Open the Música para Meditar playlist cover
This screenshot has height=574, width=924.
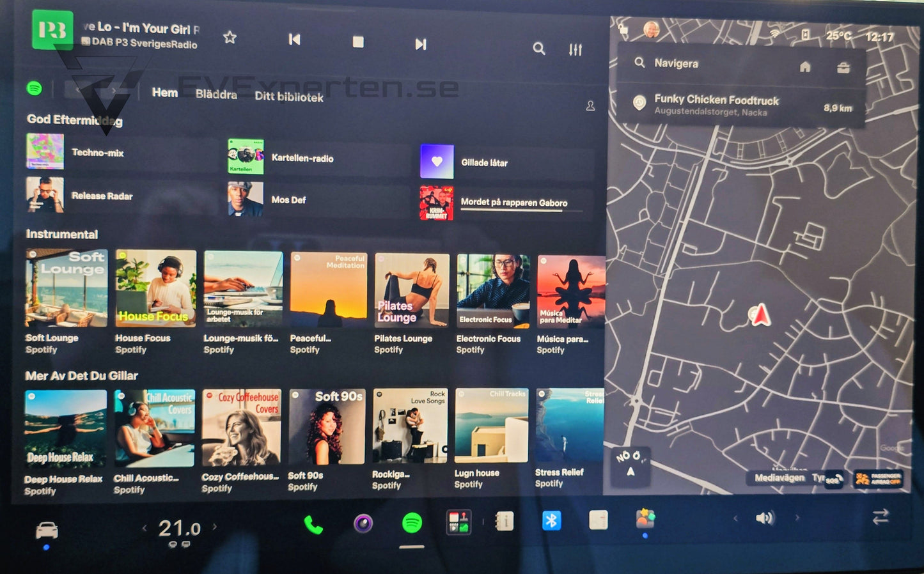click(x=571, y=292)
